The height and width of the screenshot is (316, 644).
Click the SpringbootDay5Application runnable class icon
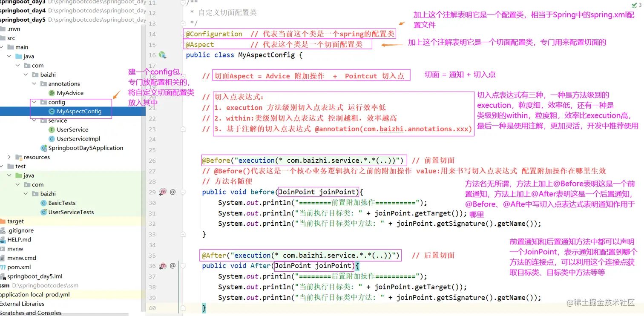[x=43, y=148]
